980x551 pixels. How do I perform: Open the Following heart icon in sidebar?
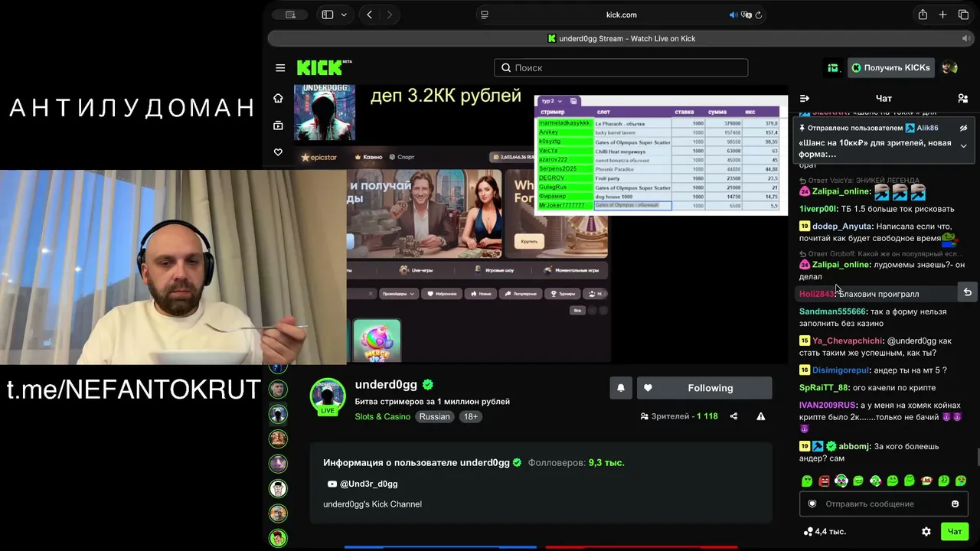click(x=278, y=152)
